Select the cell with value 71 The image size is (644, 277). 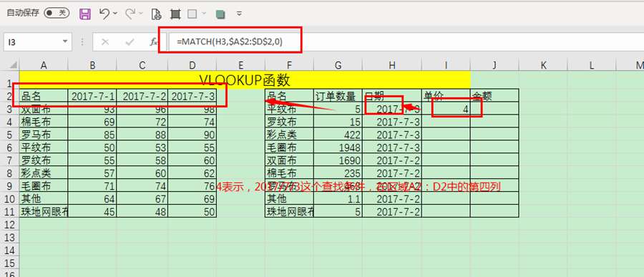[92, 186]
